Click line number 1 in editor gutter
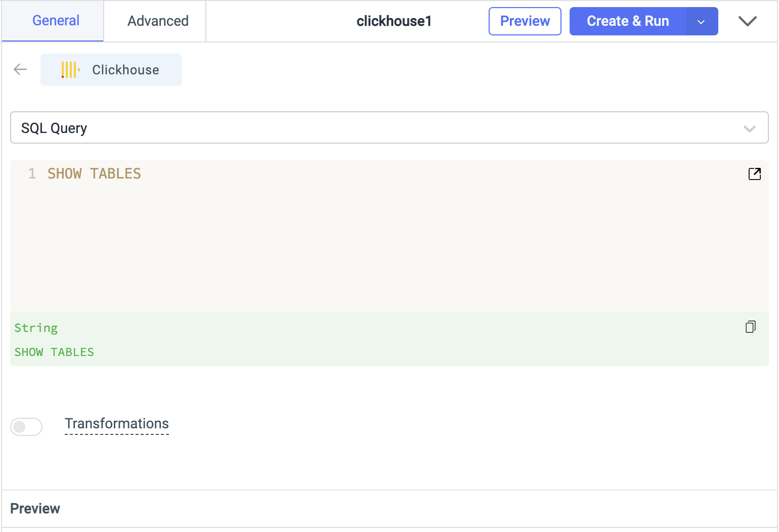779x532 pixels. [32, 174]
